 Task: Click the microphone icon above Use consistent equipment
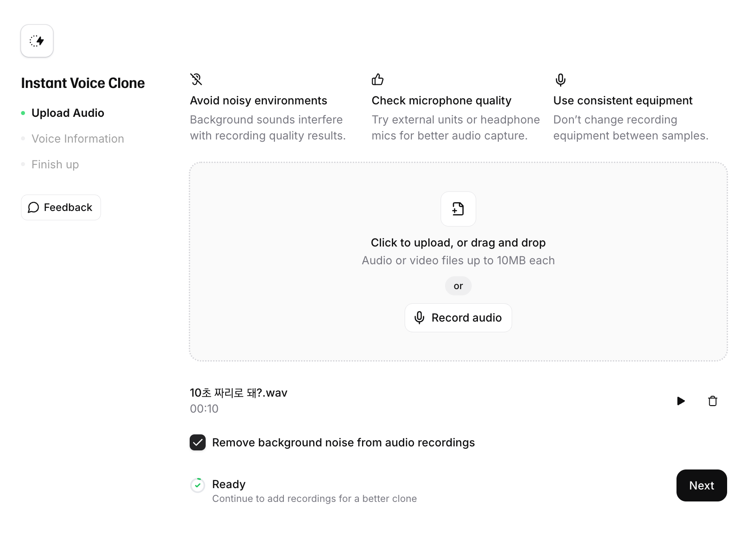[x=560, y=80]
